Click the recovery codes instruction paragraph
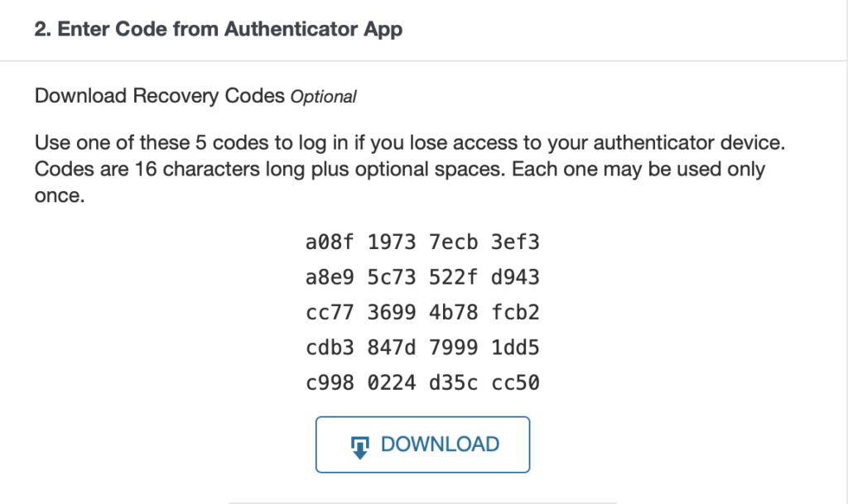Screen dimensions: 848x504 pos(410,169)
